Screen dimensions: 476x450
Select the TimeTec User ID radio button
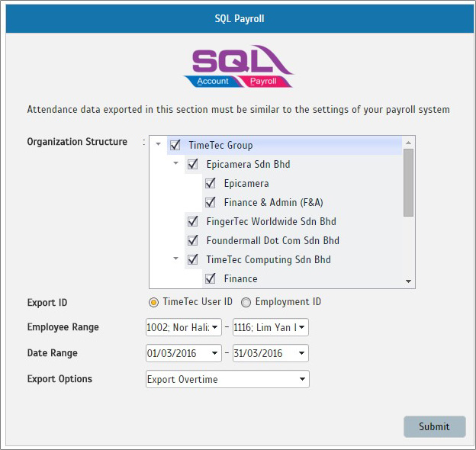[153, 302]
